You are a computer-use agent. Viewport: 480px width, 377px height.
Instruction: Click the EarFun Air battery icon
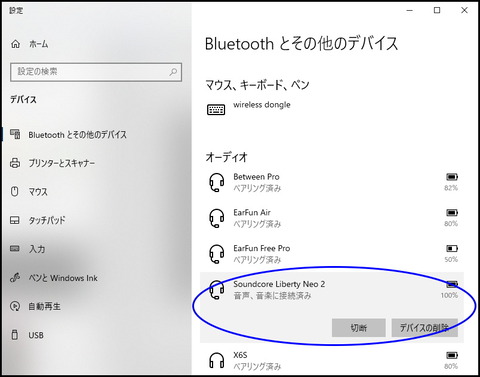pyautogui.click(x=452, y=212)
